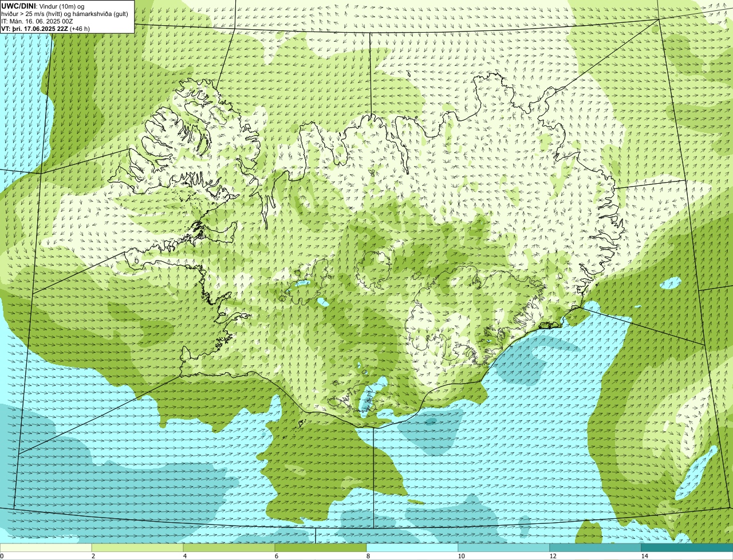Click the pale 0–2 m/s legend swatch
This screenshot has width=733, height=560.
coord(46,547)
